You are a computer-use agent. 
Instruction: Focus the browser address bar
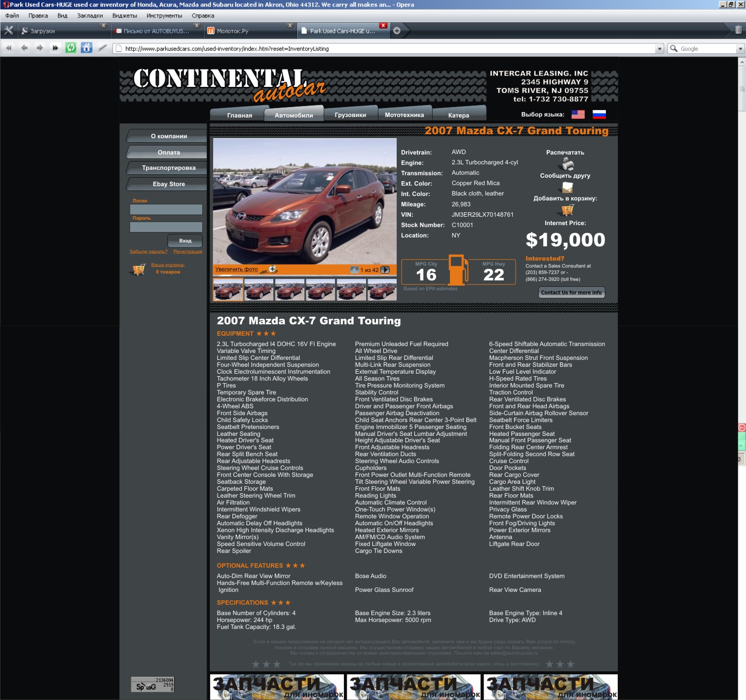(387, 48)
